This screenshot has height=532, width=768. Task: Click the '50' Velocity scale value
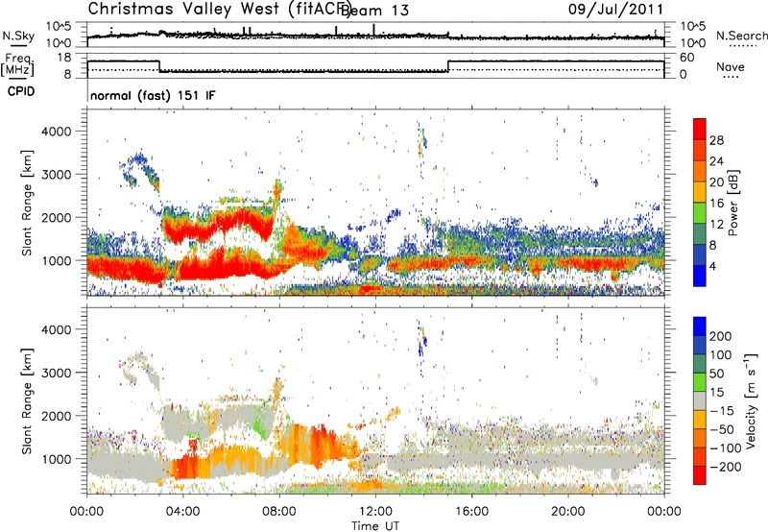[x=716, y=374]
